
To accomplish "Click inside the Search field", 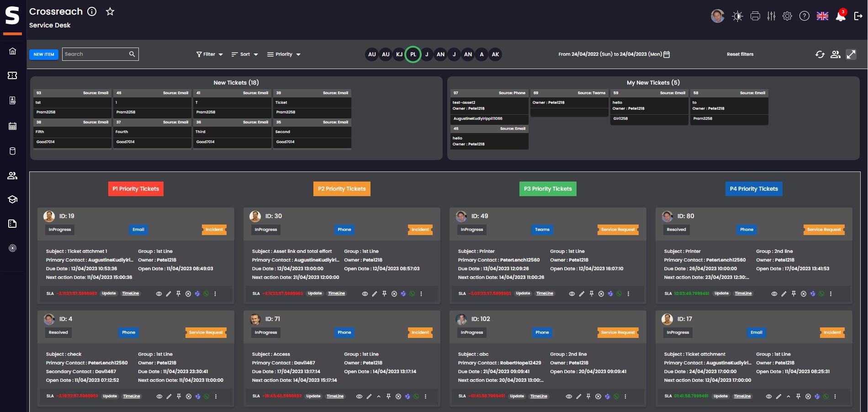I will point(94,54).
